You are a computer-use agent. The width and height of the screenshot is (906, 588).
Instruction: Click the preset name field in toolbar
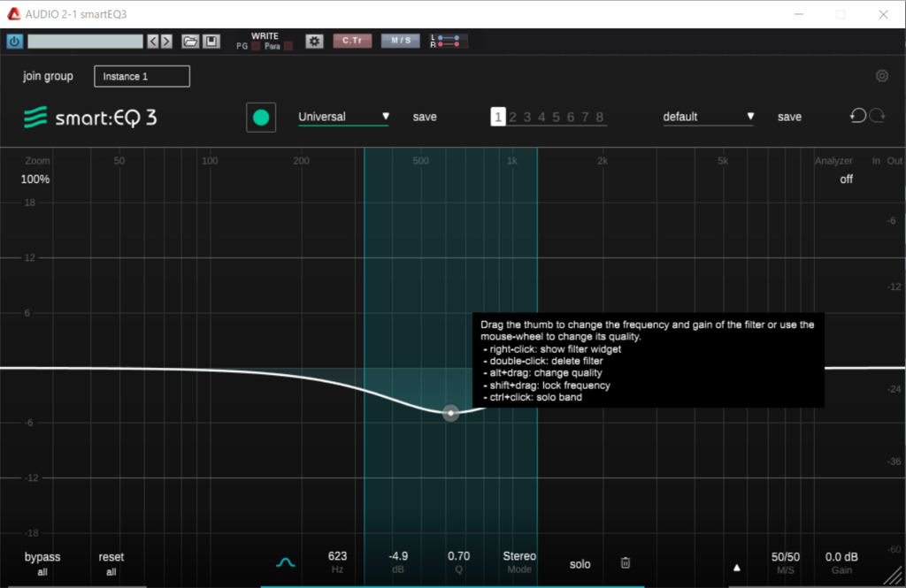tap(85, 41)
